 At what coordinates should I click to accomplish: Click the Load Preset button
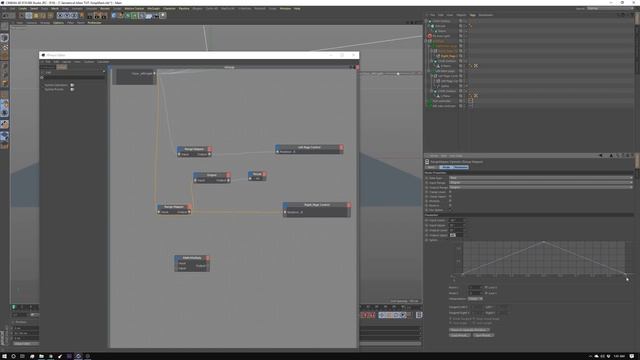(460, 335)
